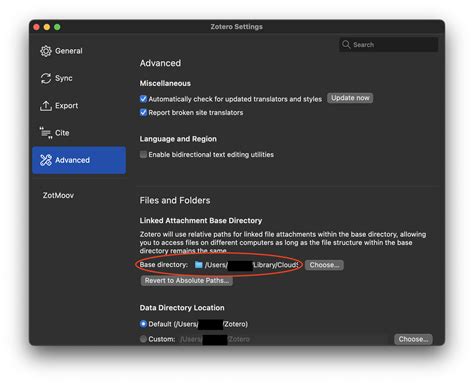Click the Miscellaneous heading
This screenshot has height=384, width=474.
[165, 83]
